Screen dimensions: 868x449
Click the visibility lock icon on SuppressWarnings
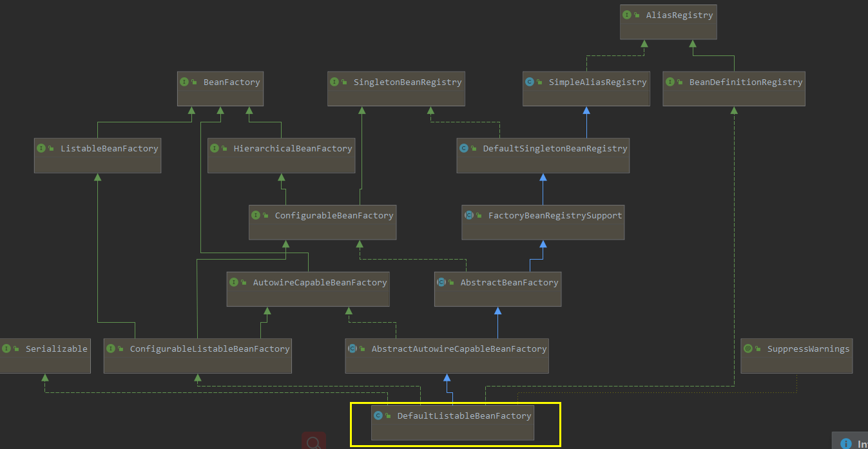[x=758, y=349]
